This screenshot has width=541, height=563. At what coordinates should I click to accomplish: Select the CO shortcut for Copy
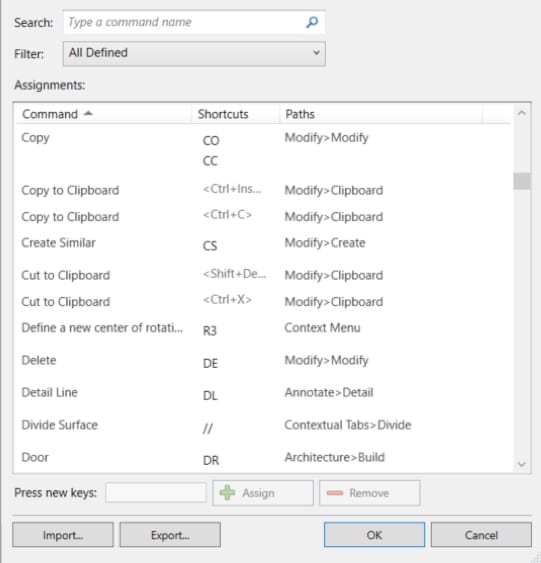click(x=211, y=141)
